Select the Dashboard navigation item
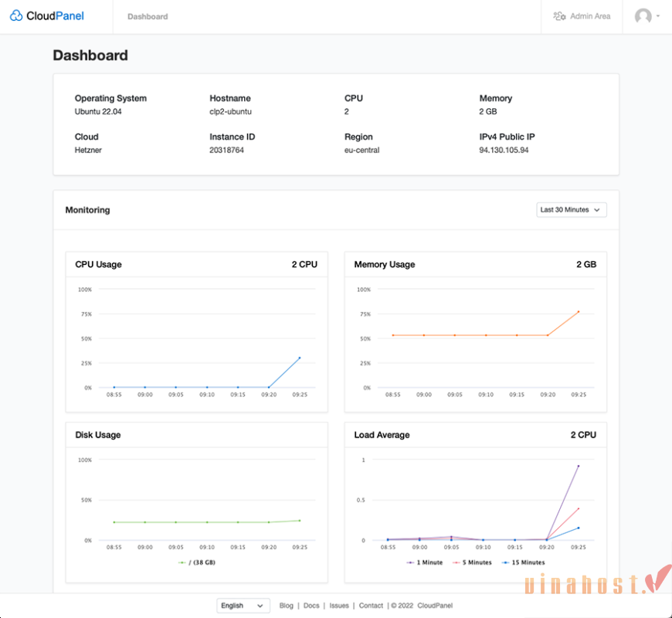Image resolution: width=672 pixels, height=618 pixels. click(148, 15)
